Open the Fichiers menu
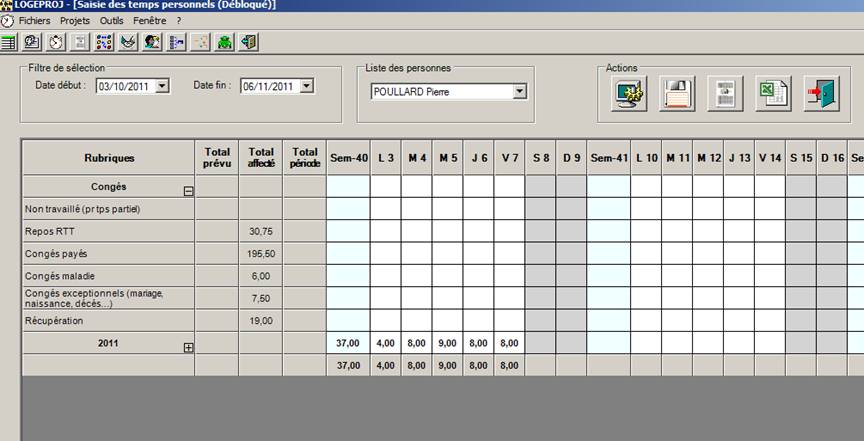 35,20
